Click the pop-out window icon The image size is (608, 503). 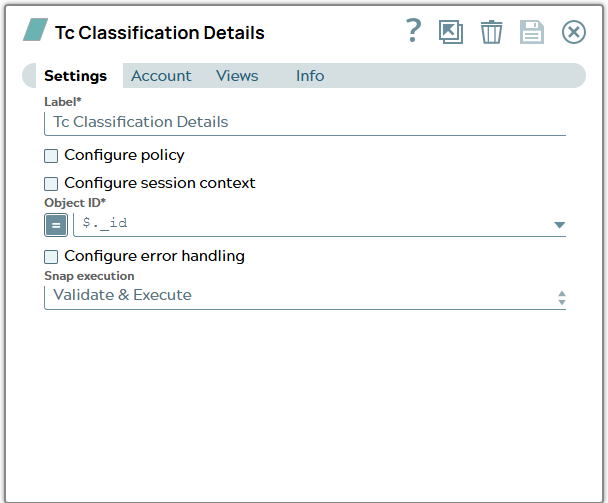click(451, 32)
